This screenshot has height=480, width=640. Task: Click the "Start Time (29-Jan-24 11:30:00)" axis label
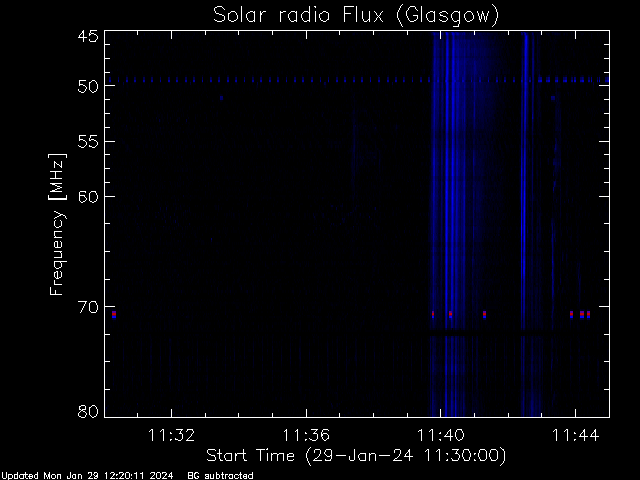pos(356,456)
